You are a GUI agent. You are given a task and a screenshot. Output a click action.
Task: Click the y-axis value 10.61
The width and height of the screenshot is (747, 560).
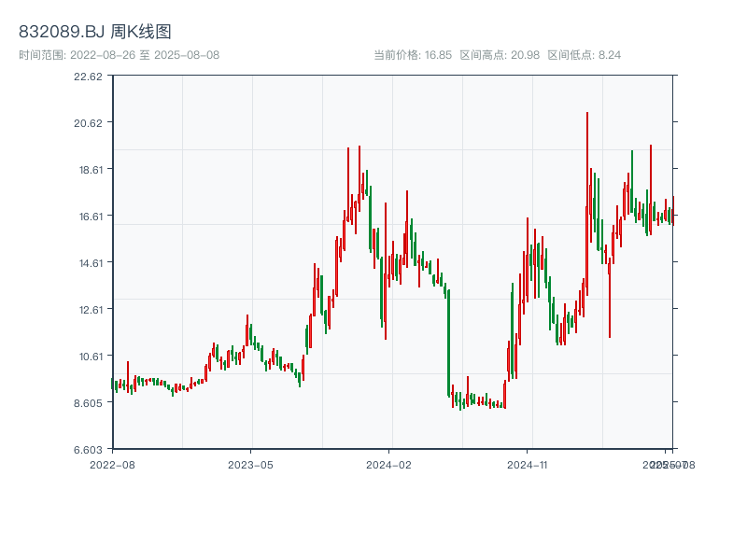91,357
